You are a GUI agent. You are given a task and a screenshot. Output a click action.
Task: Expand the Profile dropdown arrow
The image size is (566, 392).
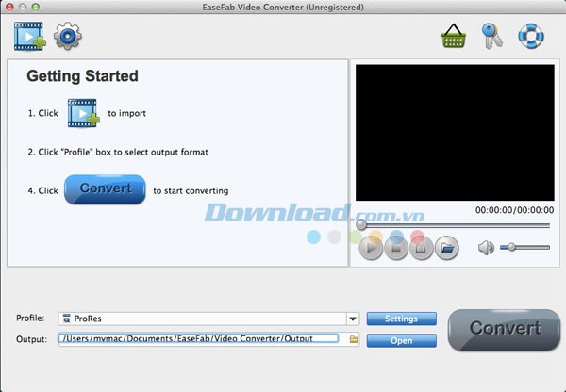point(353,318)
